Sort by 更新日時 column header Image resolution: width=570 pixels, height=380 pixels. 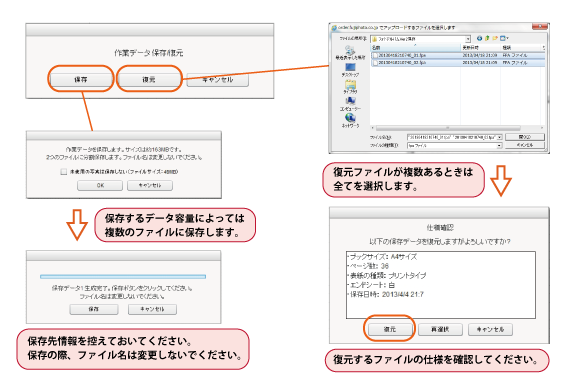(x=481, y=48)
